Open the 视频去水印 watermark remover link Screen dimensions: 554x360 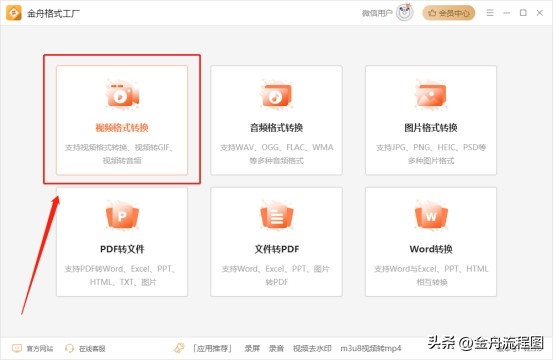coord(312,349)
